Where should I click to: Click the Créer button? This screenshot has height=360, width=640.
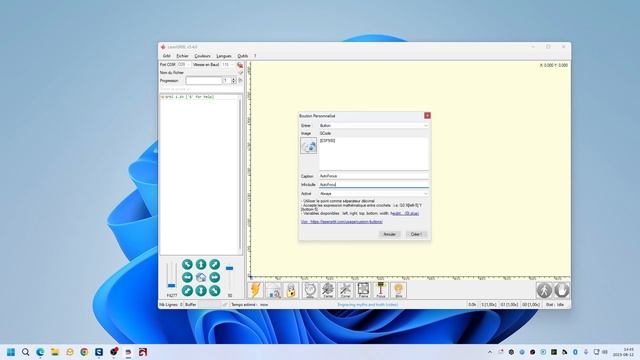tap(416, 234)
